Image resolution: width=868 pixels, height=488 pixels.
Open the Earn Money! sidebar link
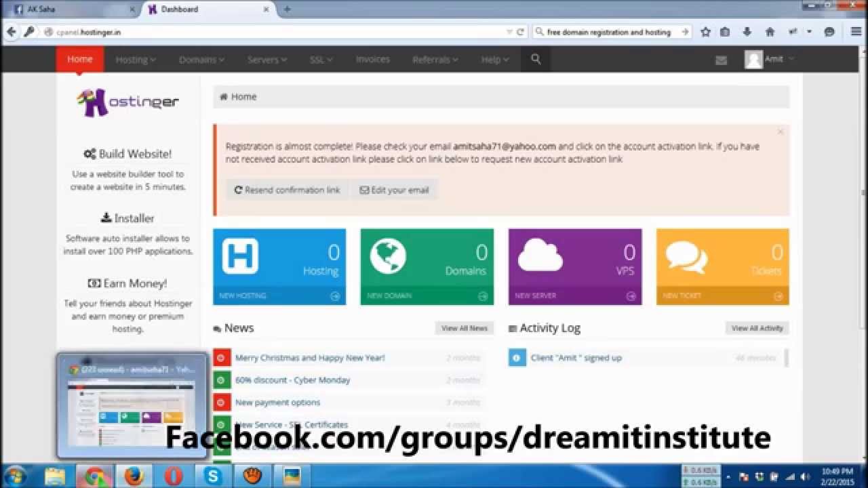(x=127, y=283)
